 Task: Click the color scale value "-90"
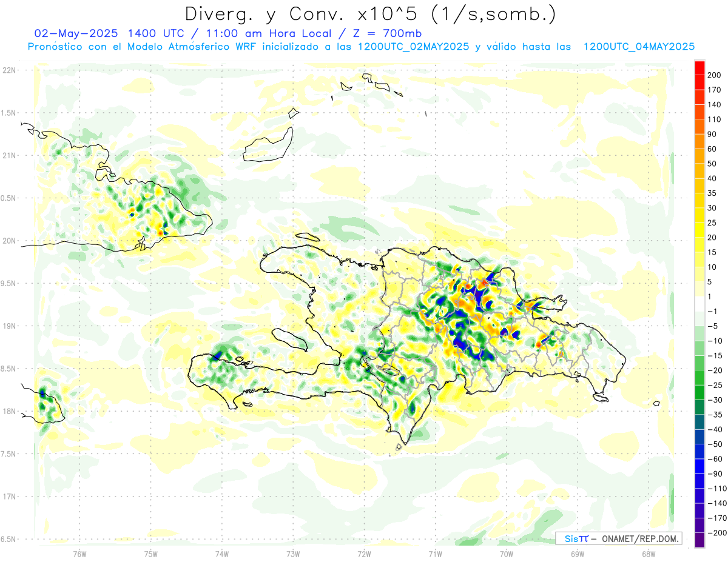pos(715,473)
